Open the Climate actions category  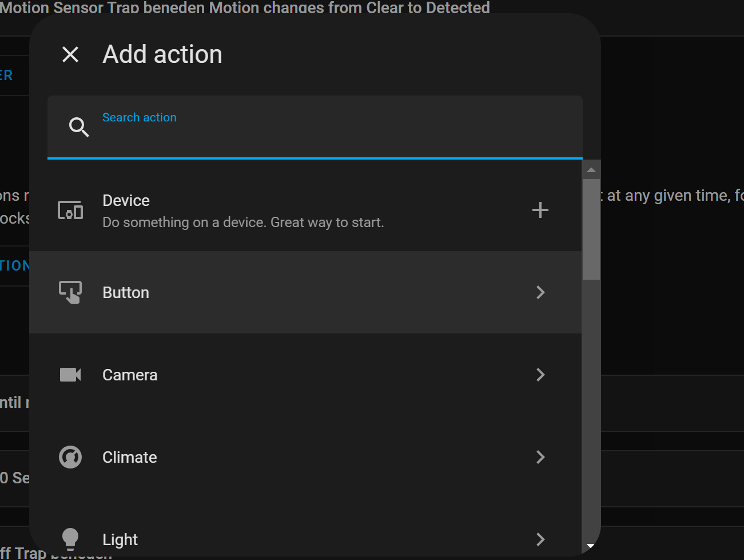[x=130, y=458]
